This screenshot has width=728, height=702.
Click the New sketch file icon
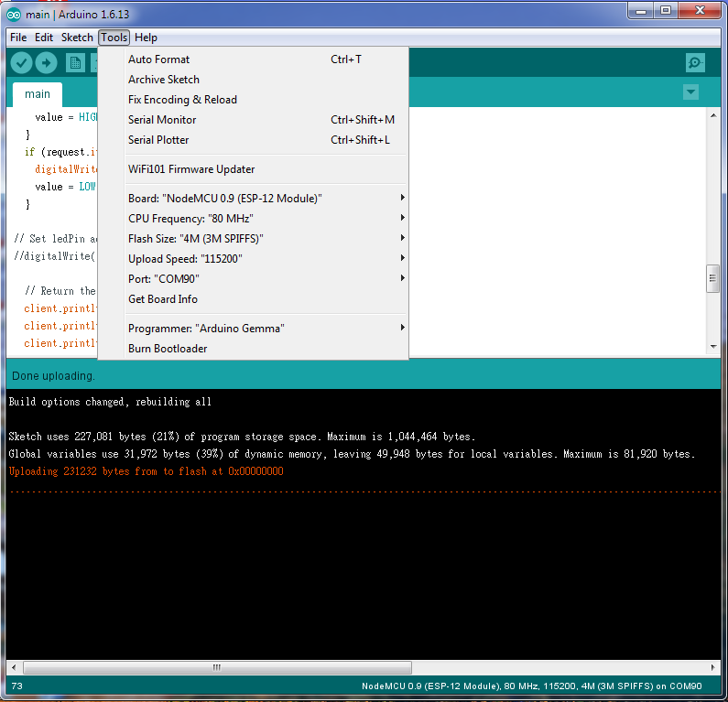(x=75, y=62)
